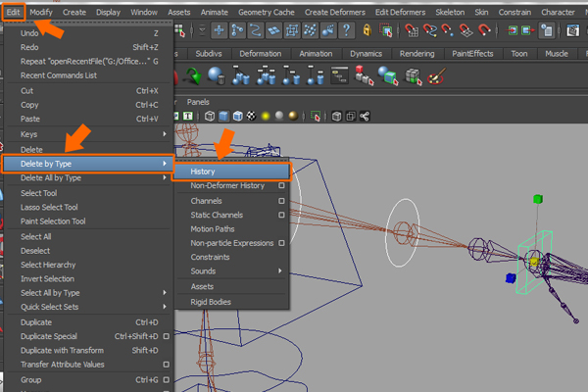
Task: Toggle the textured checker sphere icon
Action: (251, 117)
